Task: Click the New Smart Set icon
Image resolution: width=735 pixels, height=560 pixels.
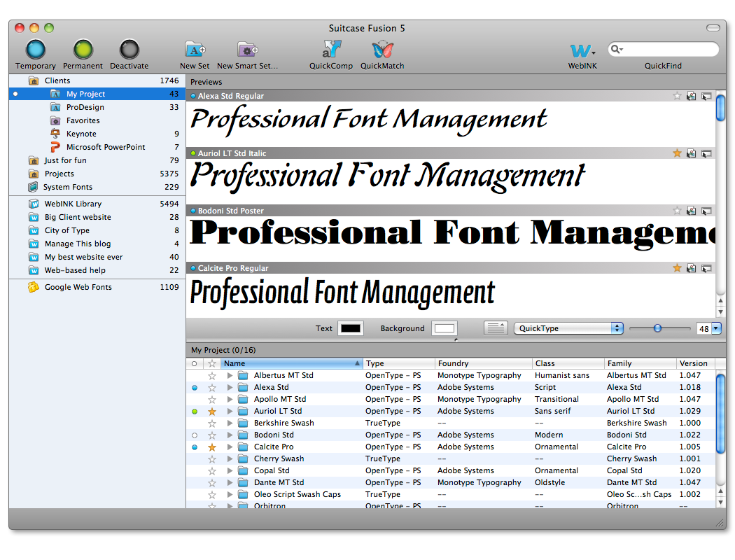Action: [x=247, y=50]
